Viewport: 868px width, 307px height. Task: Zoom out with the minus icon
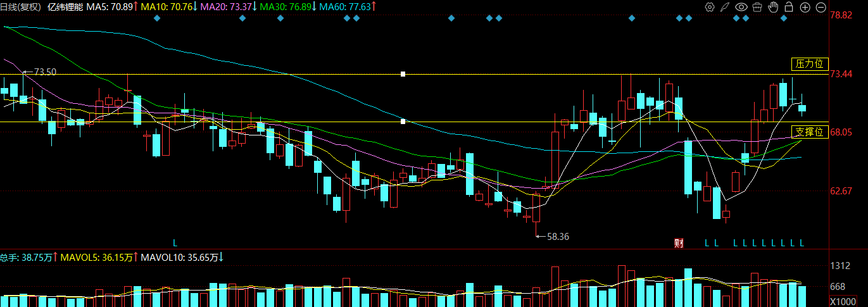coord(821,7)
